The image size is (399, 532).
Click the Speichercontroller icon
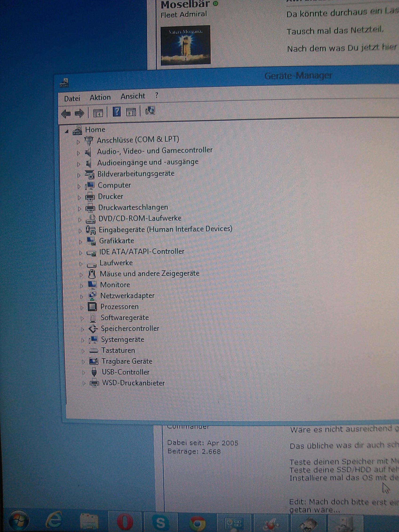[93, 329]
